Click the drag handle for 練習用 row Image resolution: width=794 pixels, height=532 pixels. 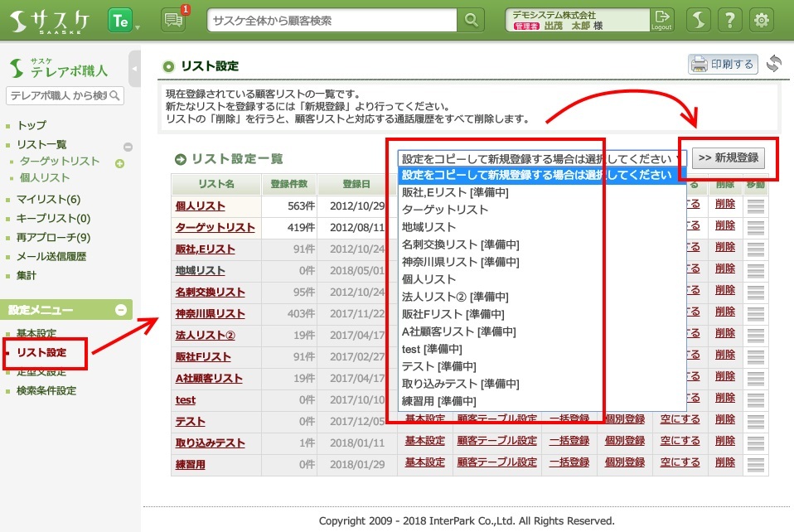click(755, 464)
